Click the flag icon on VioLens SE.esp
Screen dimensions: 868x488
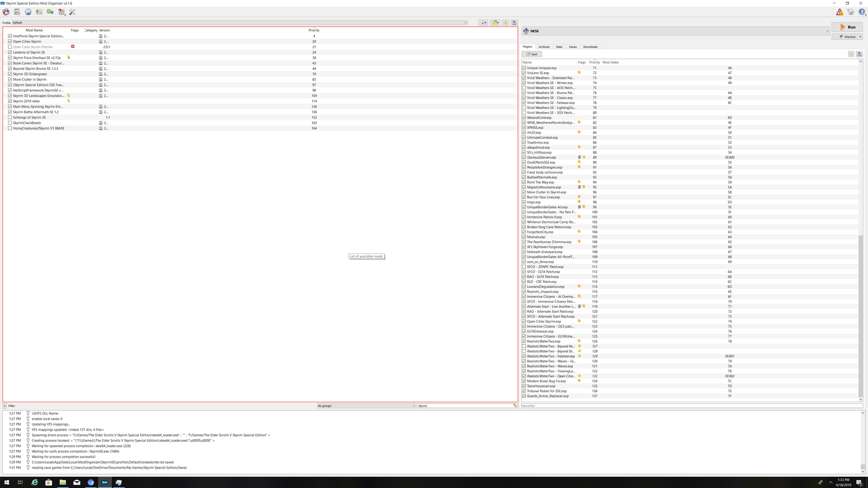pyautogui.click(x=579, y=72)
